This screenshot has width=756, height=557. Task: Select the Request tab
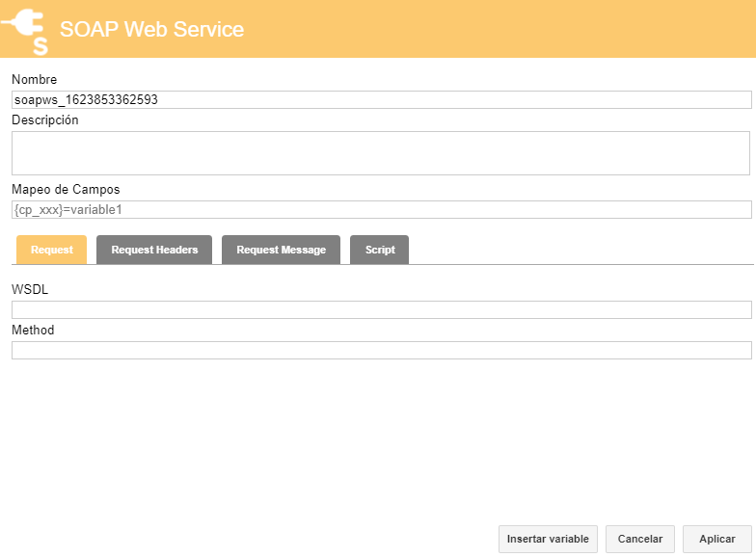click(52, 250)
